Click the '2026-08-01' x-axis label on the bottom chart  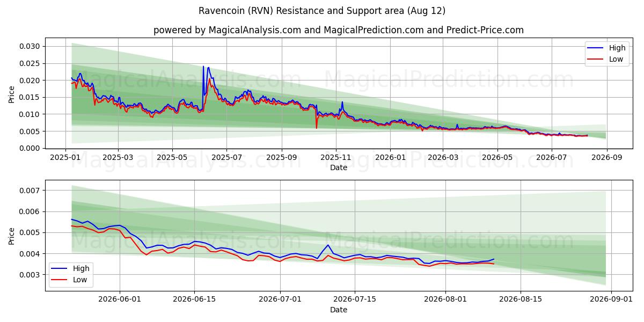[x=445, y=301]
